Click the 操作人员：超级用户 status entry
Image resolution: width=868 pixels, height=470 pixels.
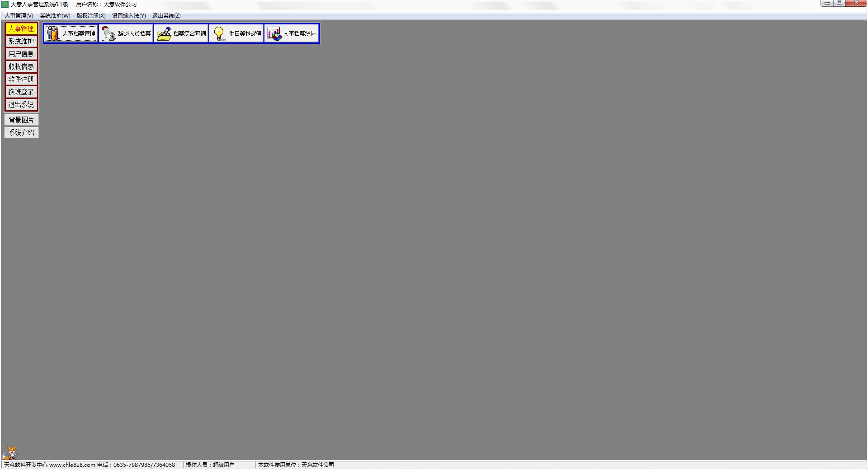click(210, 465)
